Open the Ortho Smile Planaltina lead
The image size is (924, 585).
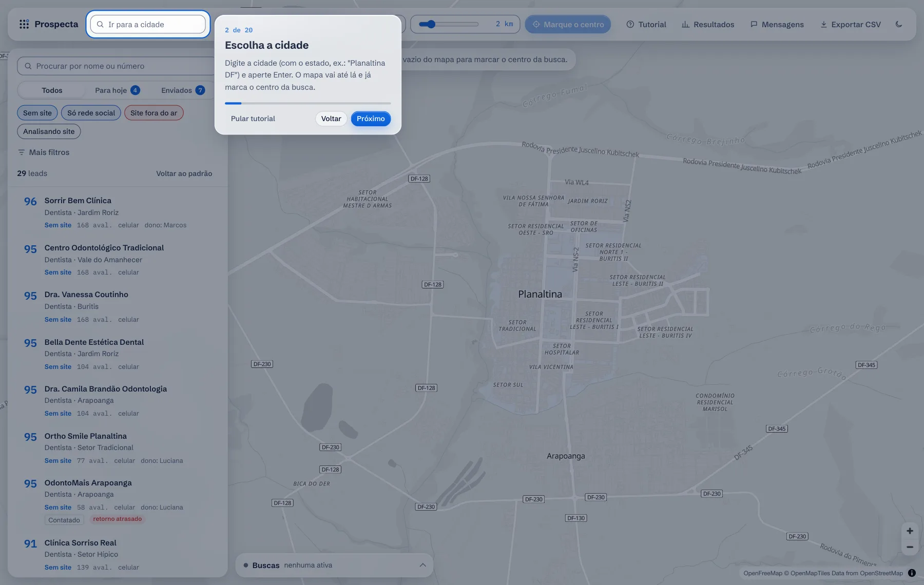(x=118, y=447)
